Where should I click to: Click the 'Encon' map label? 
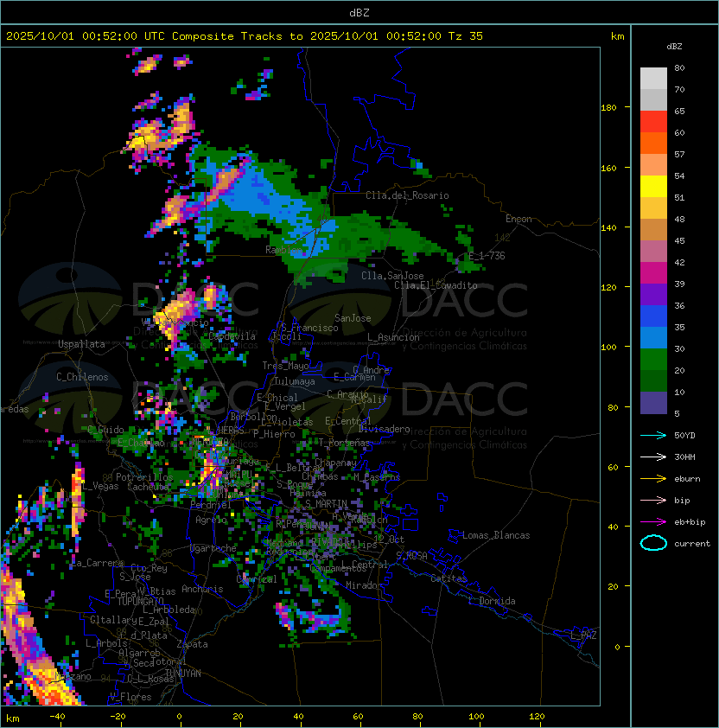(x=519, y=219)
